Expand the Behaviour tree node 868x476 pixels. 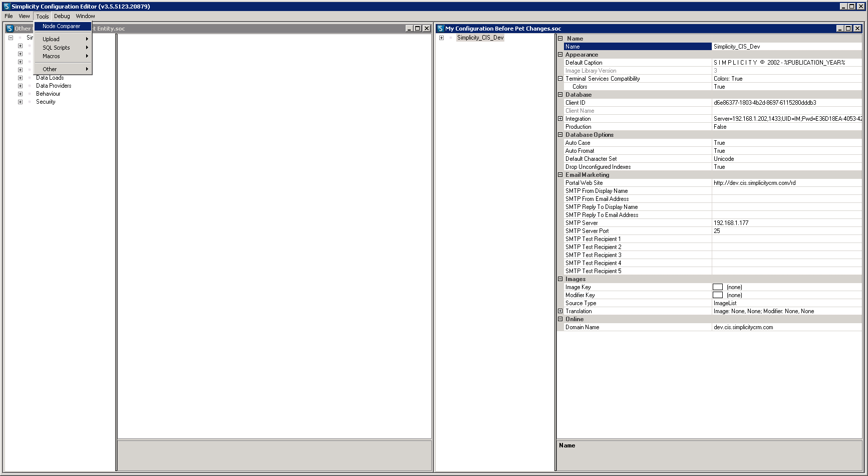pos(20,94)
